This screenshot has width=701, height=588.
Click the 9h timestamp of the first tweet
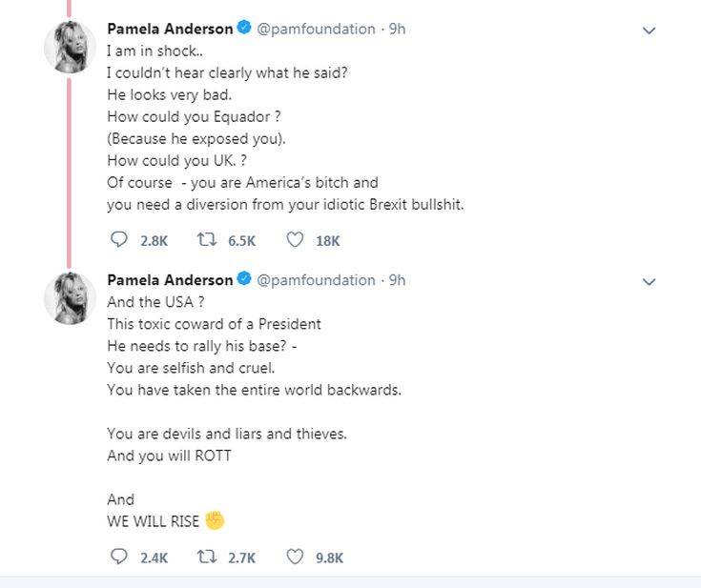click(x=397, y=29)
